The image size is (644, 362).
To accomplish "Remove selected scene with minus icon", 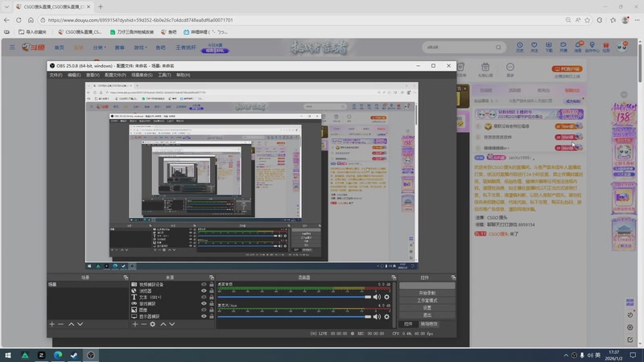I will 61,324.
